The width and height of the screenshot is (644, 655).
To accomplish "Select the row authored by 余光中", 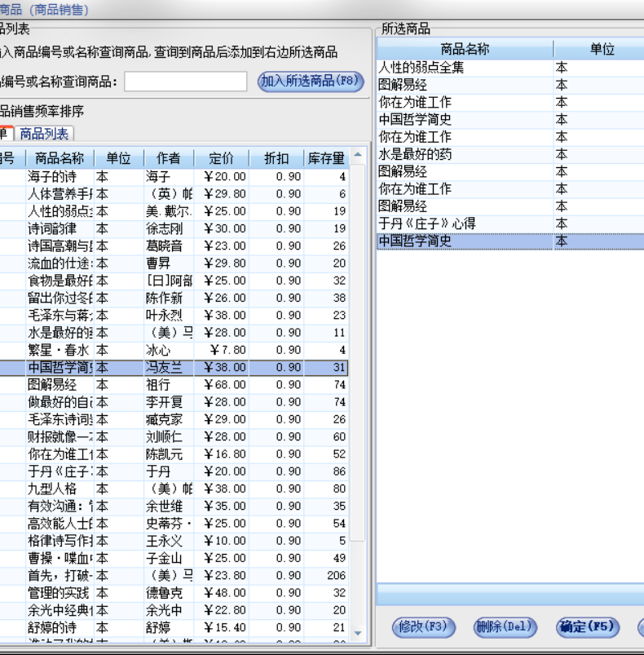I will click(174, 610).
